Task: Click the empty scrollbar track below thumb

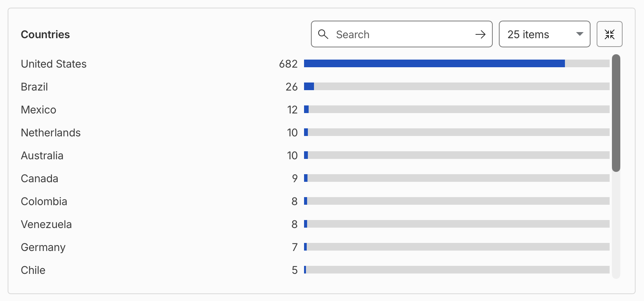Action: pos(616,225)
